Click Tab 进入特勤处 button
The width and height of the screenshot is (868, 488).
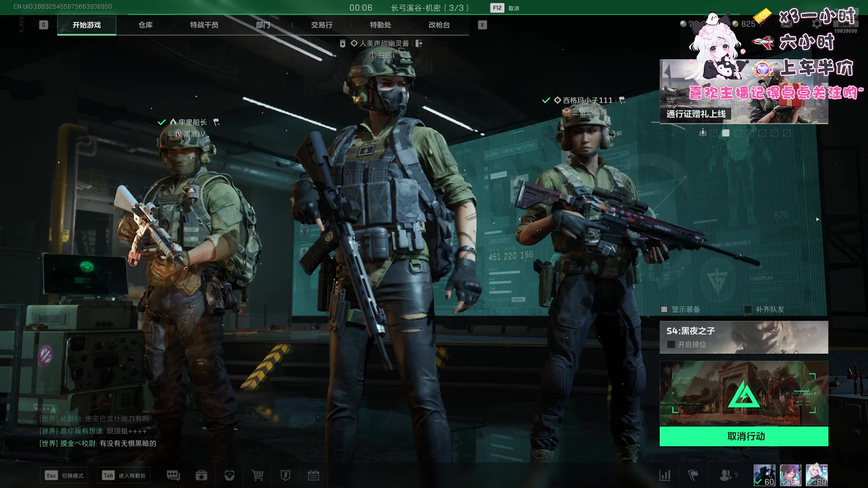pos(124,475)
